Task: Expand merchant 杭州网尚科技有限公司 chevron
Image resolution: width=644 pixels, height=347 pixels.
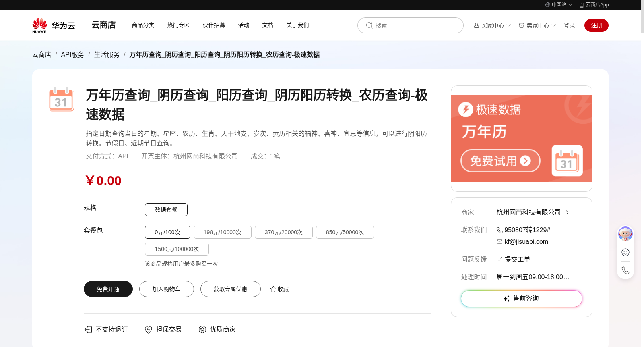Action: (567, 212)
